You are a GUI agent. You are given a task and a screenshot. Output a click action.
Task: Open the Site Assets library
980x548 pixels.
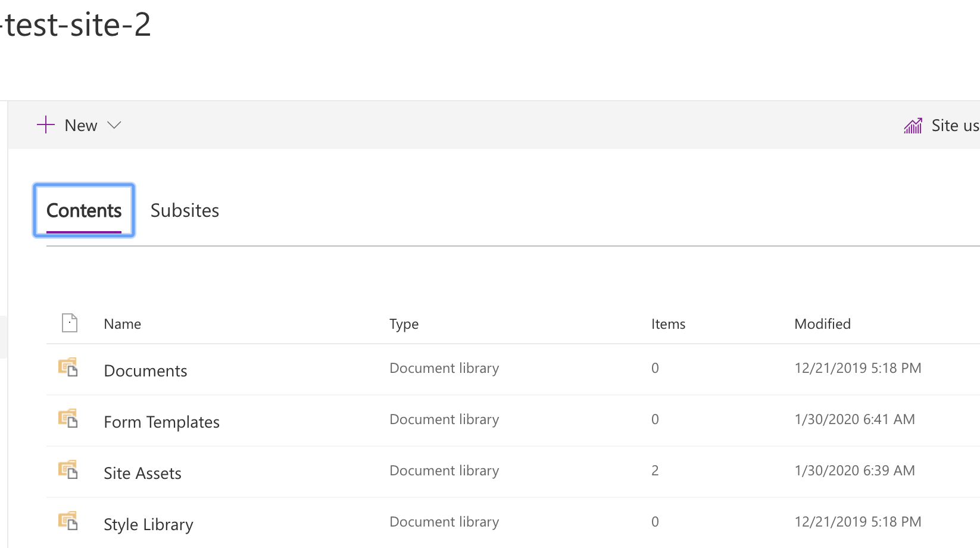[142, 472]
